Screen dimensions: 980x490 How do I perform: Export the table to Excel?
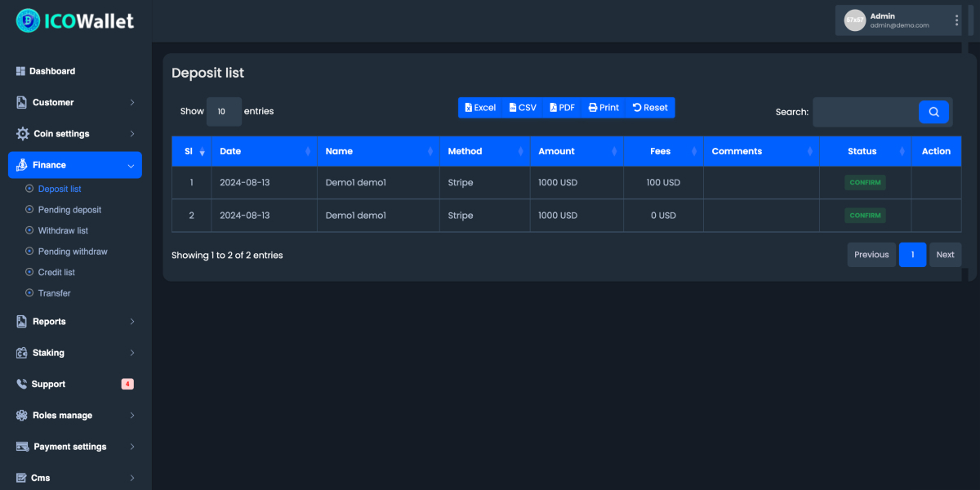(x=480, y=107)
